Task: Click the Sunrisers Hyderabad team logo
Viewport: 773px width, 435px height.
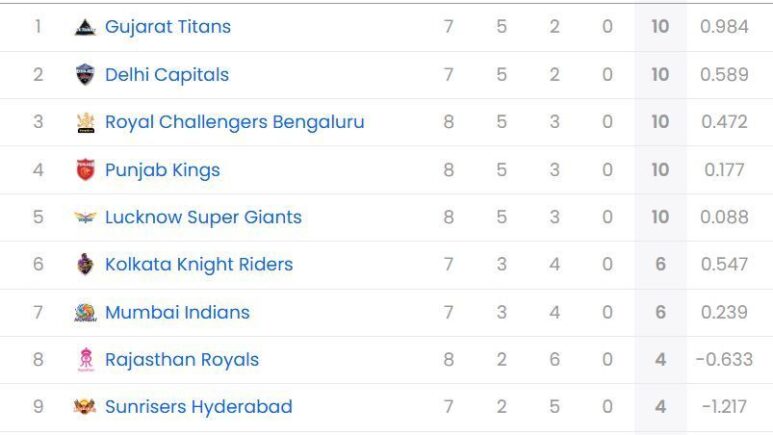Action: click(x=86, y=407)
